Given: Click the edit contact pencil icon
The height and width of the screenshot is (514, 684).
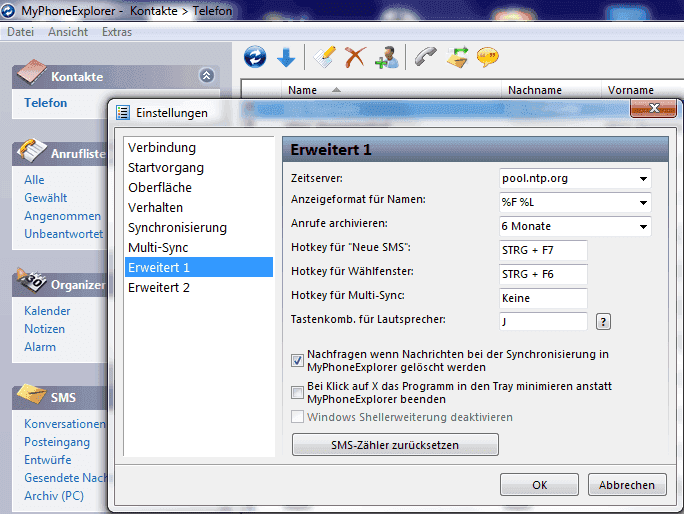Looking at the screenshot, I should coord(325,57).
